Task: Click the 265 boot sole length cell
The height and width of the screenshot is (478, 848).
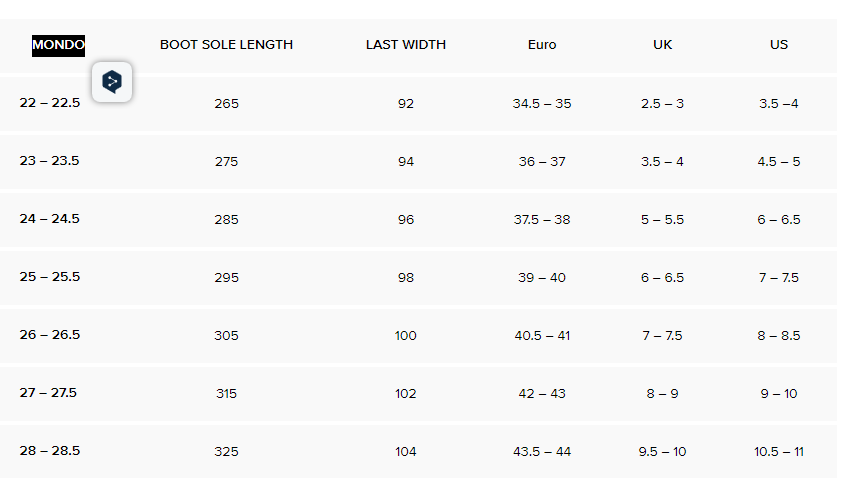Action: pos(226,104)
